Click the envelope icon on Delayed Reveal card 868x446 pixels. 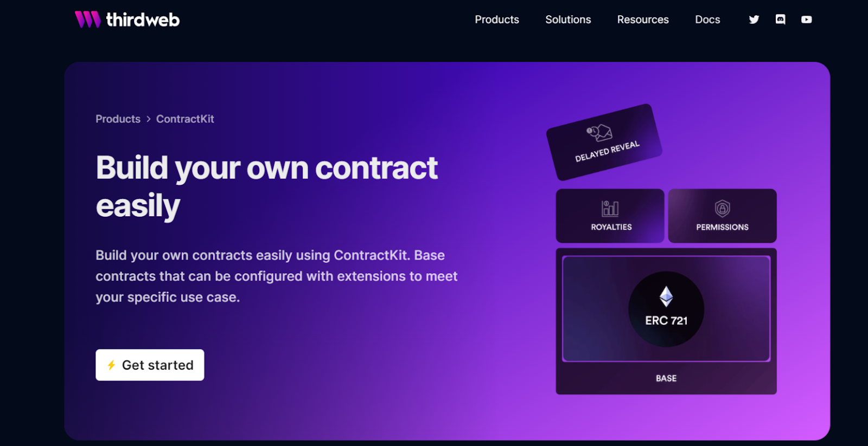(601, 133)
